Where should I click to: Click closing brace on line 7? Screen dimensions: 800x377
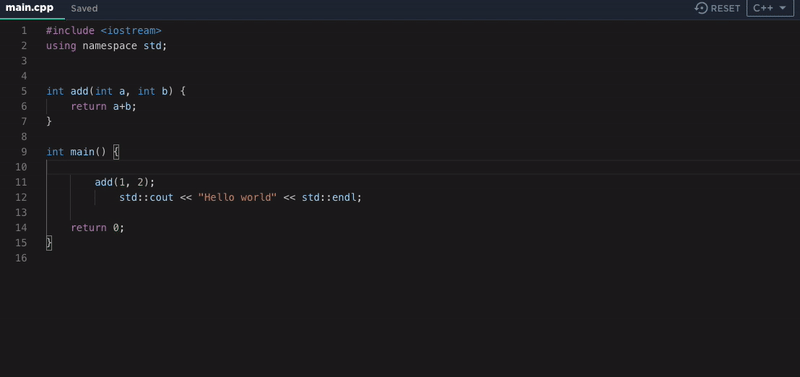click(x=49, y=121)
